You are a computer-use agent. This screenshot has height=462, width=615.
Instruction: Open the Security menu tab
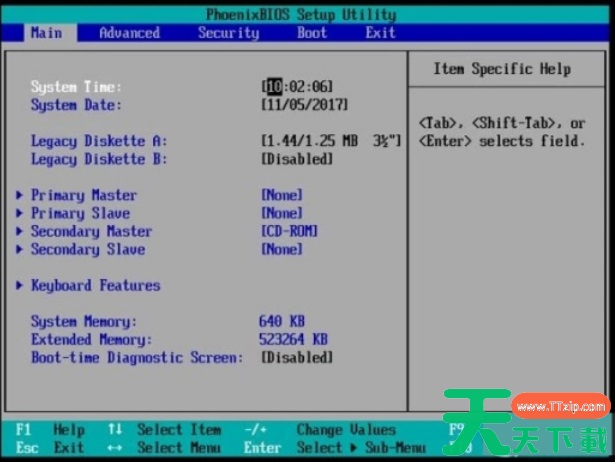click(x=229, y=33)
